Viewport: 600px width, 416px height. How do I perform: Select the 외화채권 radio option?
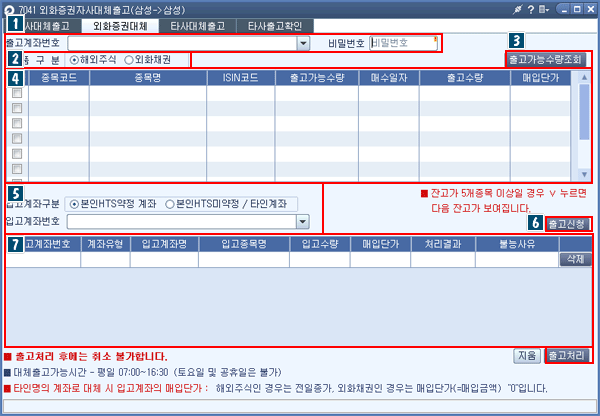(x=129, y=60)
